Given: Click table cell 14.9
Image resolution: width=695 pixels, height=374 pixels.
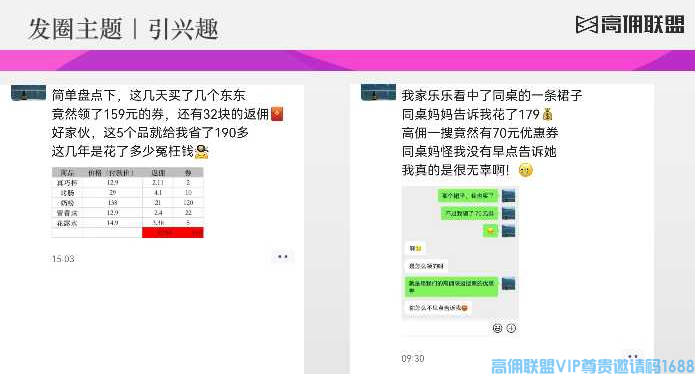Looking at the screenshot, I should point(113,223).
